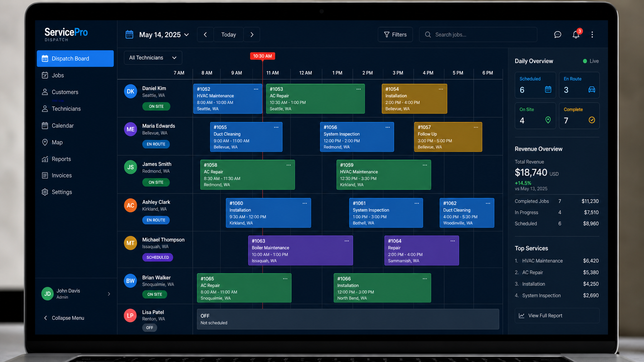Image resolution: width=644 pixels, height=362 pixels.
Task: Open options menu on job #1061
Action: click(x=417, y=203)
